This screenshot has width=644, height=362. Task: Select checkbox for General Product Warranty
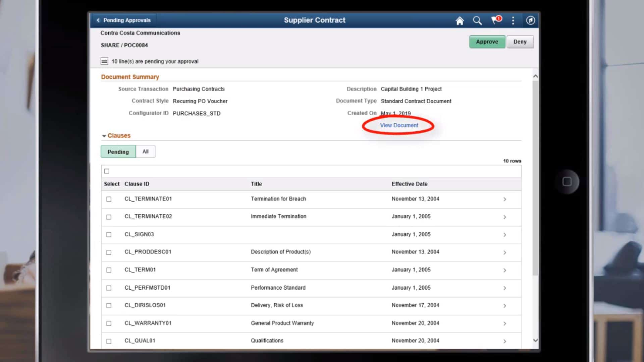[109, 323]
